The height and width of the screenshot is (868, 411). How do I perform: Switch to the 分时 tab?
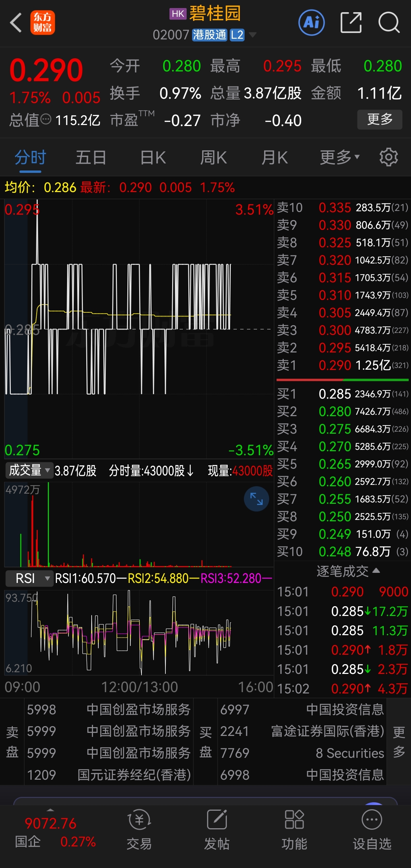pyautogui.click(x=30, y=157)
